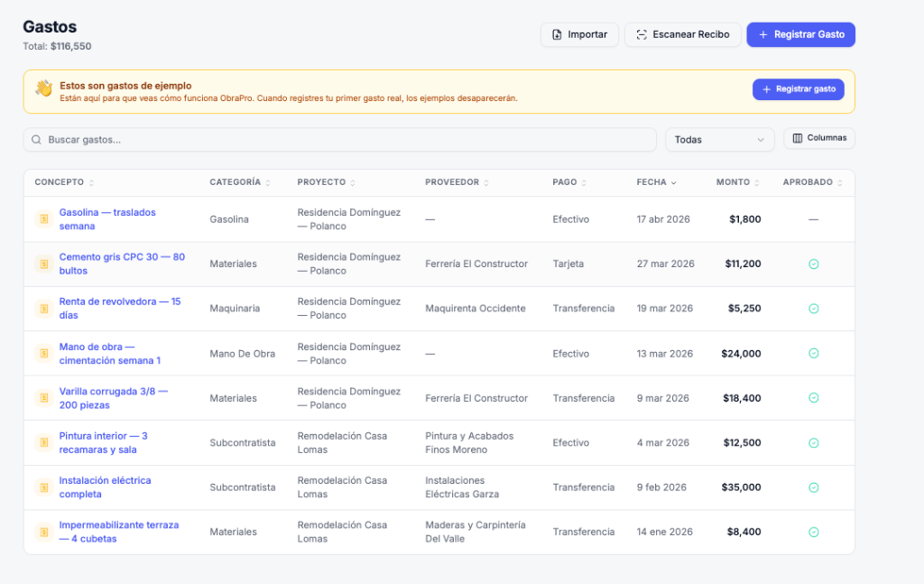This screenshot has width=924, height=584.
Task: Sort the table by Proveedor column
Action: (x=457, y=182)
